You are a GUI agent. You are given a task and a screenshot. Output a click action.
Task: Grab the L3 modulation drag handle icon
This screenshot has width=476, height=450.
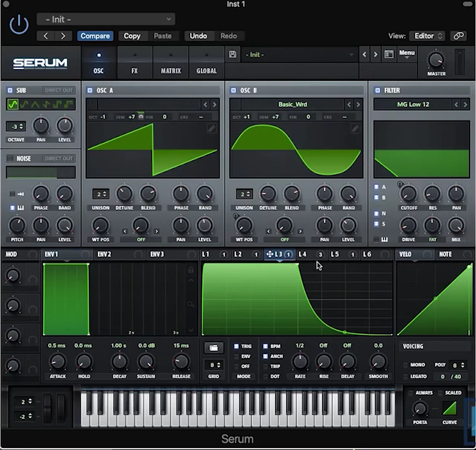[x=270, y=254]
